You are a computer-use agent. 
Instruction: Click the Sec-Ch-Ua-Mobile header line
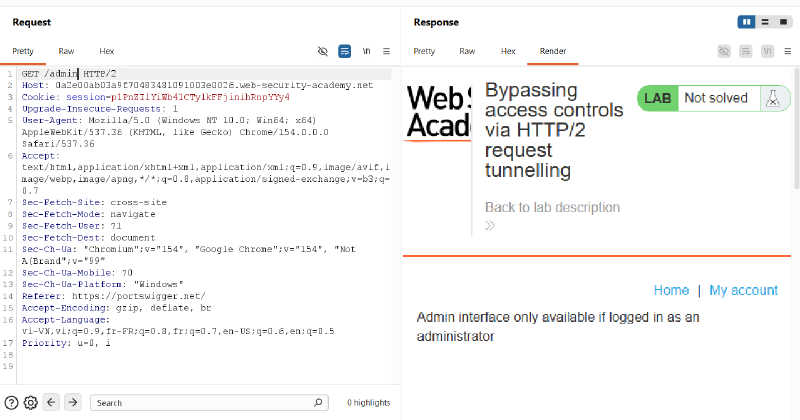[77, 273]
